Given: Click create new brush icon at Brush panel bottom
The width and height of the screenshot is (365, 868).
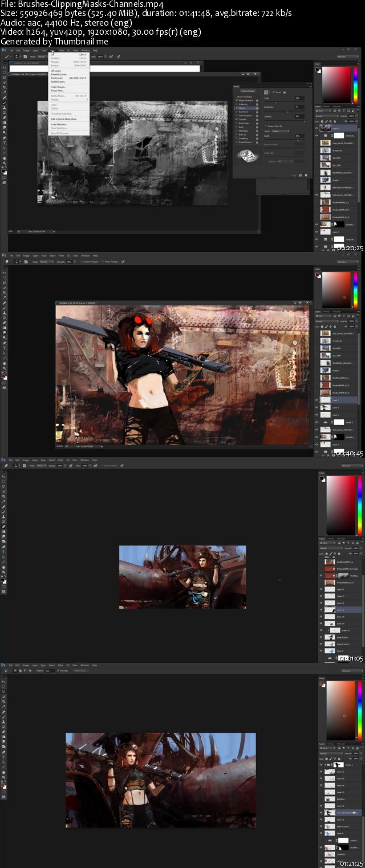Looking at the screenshot, I should pyautogui.click(x=306, y=175).
